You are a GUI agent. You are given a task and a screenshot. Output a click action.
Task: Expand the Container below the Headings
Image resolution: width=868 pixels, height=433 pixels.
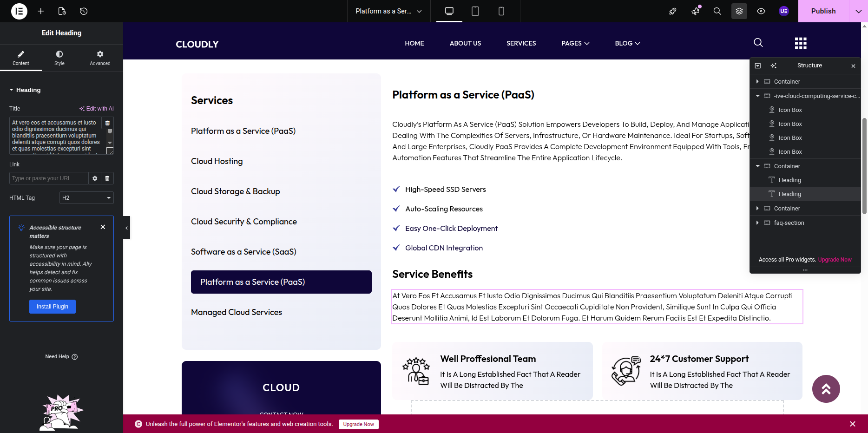tap(757, 208)
